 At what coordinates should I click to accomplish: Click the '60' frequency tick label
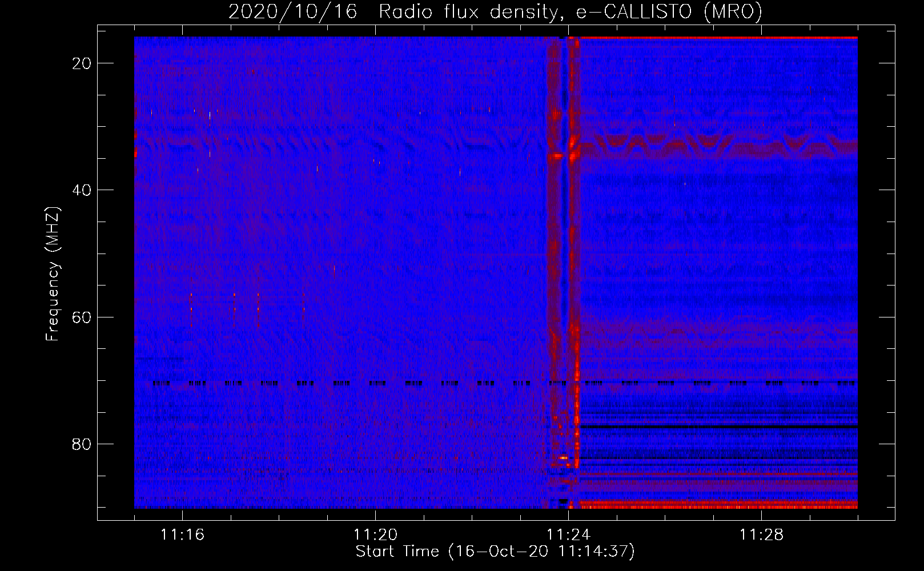click(82, 317)
